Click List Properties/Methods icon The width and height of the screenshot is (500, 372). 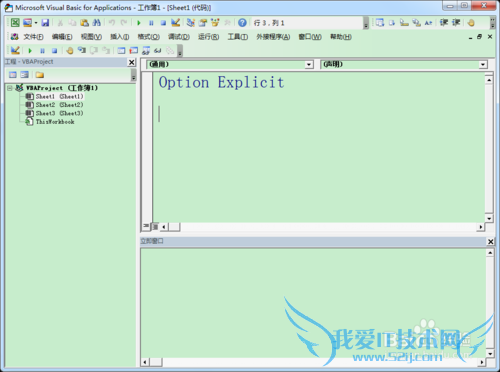click(x=380, y=23)
